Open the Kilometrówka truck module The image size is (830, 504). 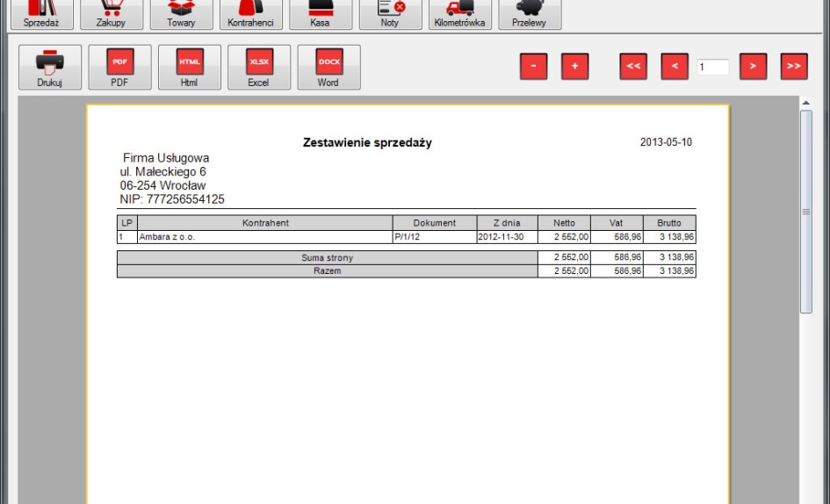[x=459, y=13]
